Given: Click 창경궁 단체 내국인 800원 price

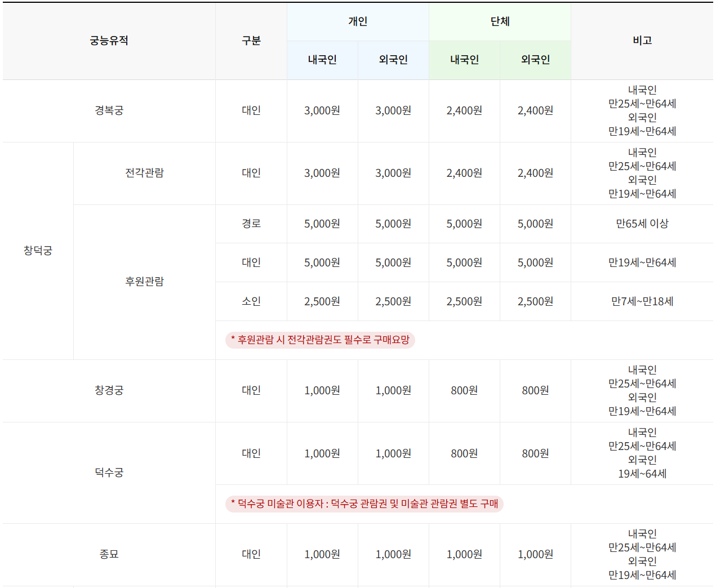Looking at the screenshot, I should tap(464, 390).
